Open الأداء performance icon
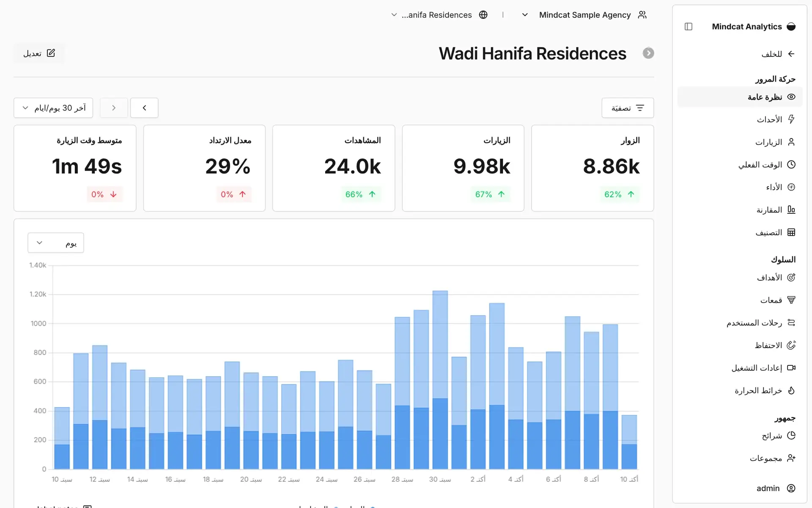The image size is (812, 508). coord(791,187)
